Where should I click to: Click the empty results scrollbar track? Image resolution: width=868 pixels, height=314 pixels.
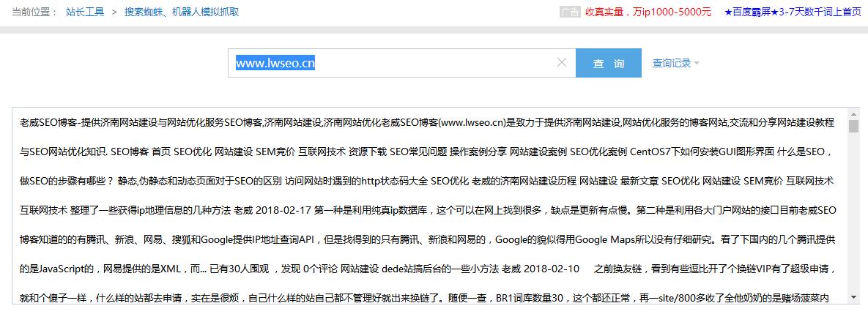click(x=853, y=220)
